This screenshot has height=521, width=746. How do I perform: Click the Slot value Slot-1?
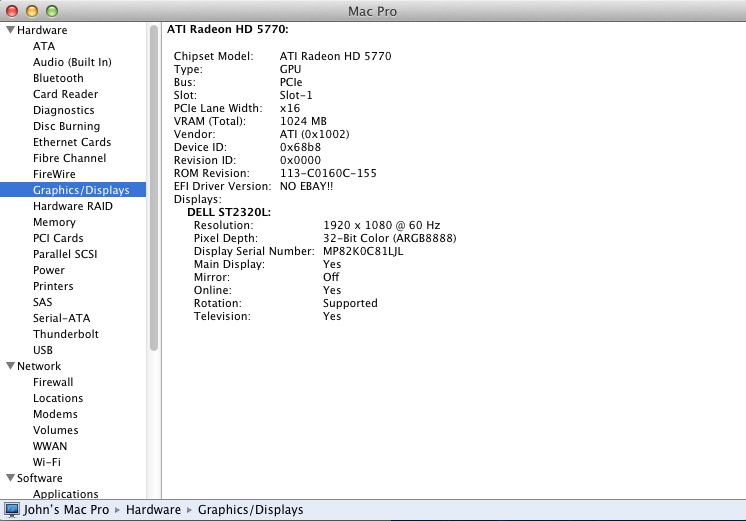point(296,95)
